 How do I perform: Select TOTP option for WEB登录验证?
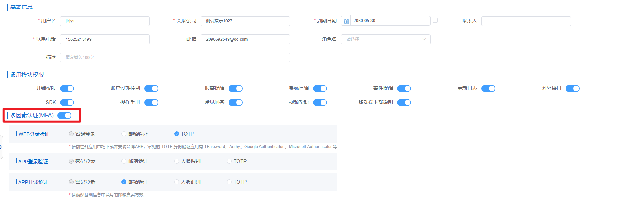(177, 134)
